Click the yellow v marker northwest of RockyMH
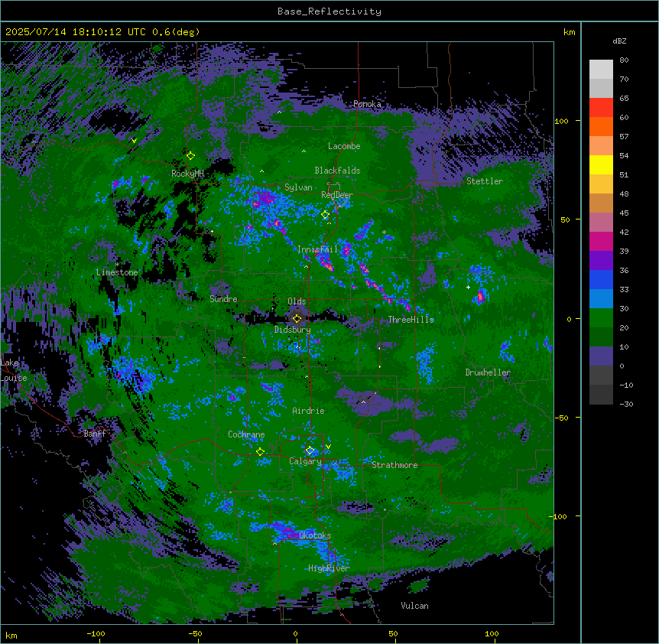This screenshot has width=659, height=644. click(134, 141)
